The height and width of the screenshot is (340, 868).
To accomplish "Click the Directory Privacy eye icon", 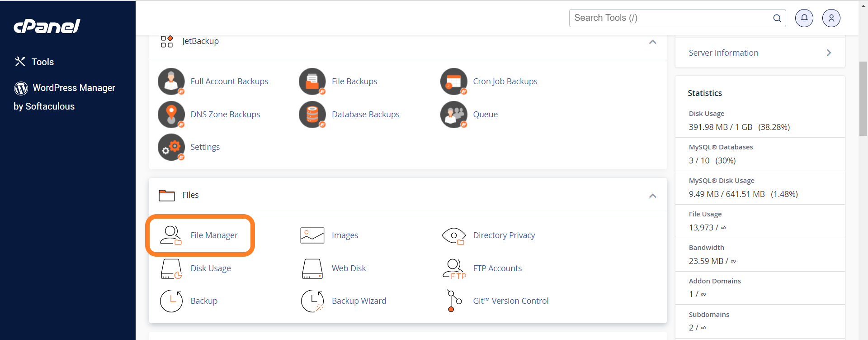I will [x=454, y=235].
